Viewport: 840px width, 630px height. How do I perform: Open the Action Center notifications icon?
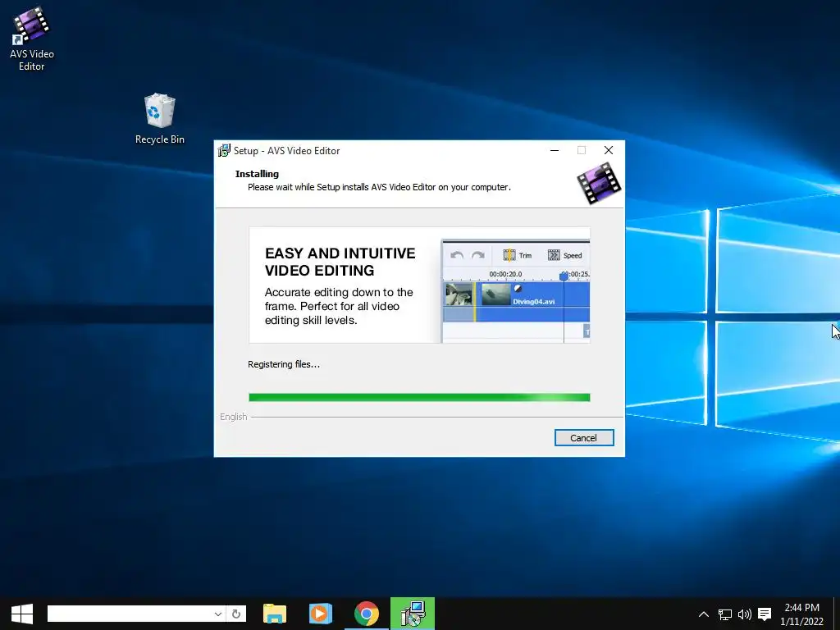[765, 614]
